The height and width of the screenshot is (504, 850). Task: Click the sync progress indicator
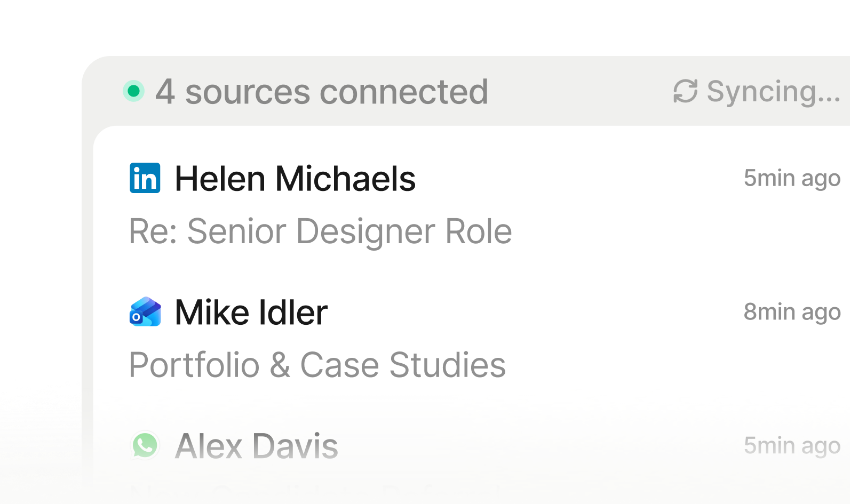point(685,92)
